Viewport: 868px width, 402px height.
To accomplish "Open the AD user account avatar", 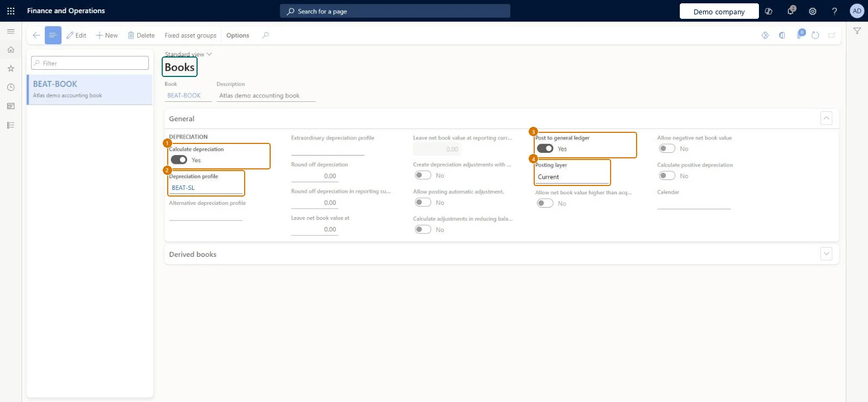I will pos(857,11).
